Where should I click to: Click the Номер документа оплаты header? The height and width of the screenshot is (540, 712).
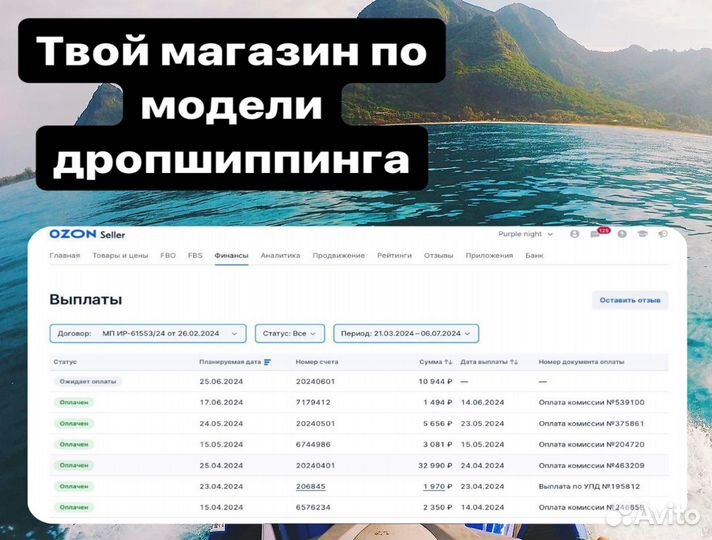tap(581, 362)
